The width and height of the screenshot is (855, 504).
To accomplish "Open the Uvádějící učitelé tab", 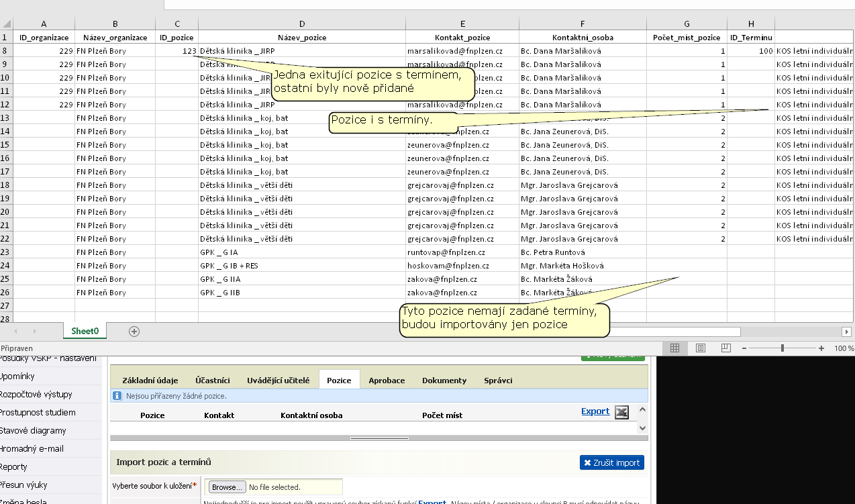I will [x=279, y=380].
